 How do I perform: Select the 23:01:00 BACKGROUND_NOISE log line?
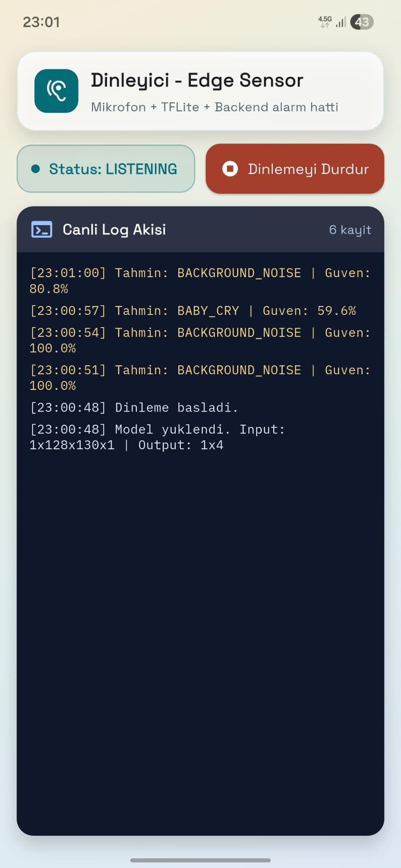tap(200, 281)
